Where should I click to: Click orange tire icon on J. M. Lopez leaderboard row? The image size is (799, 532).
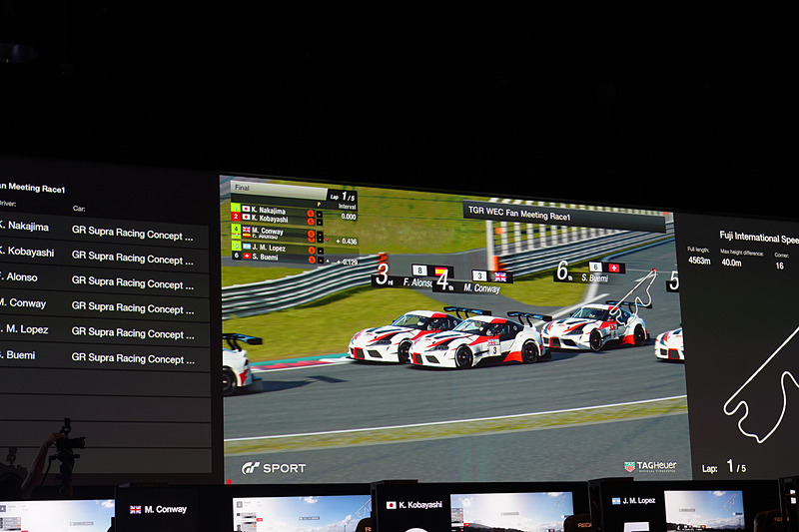pyautogui.click(x=312, y=250)
